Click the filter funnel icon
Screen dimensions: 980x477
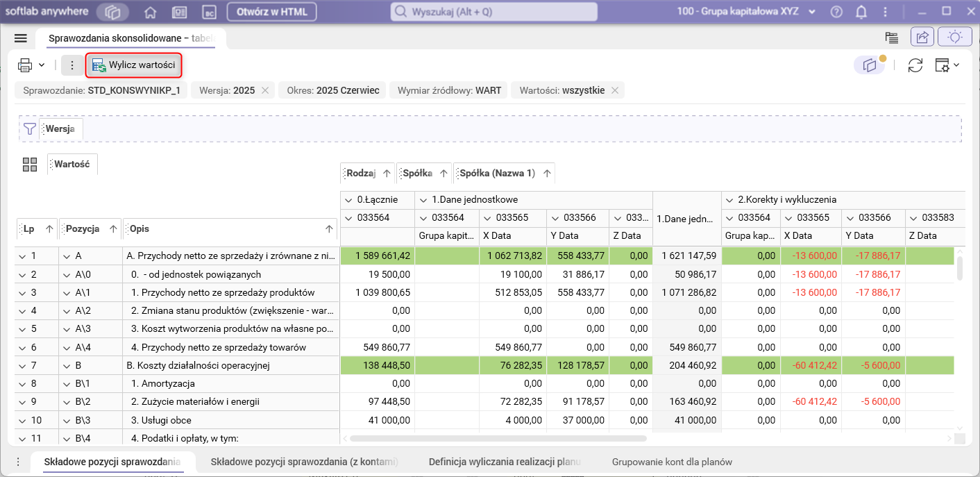point(29,128)
